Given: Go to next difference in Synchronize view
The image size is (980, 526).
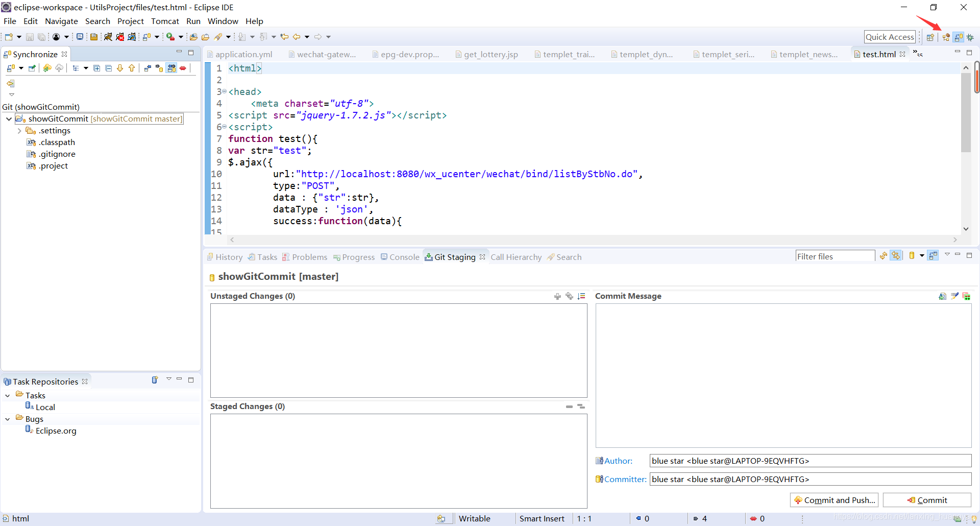Looking at the screenshot, I should pyautogui.click(x=120, y=68).
